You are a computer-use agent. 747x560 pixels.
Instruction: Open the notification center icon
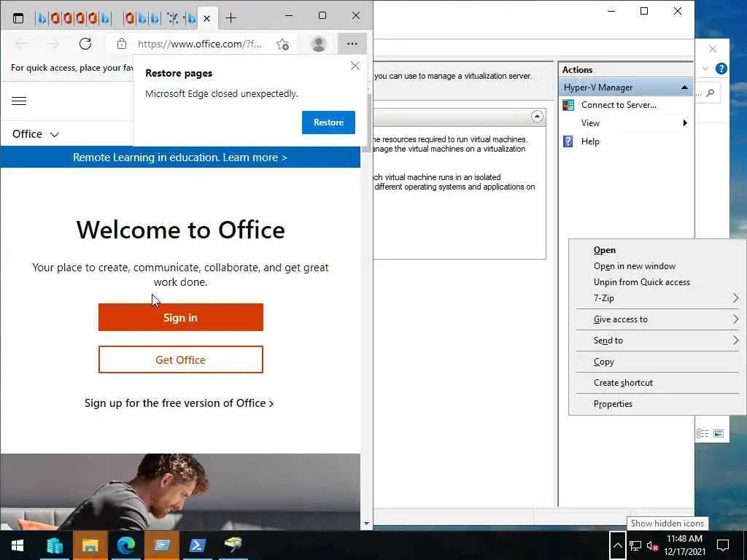pyautogui.click(x=723, y=545)
